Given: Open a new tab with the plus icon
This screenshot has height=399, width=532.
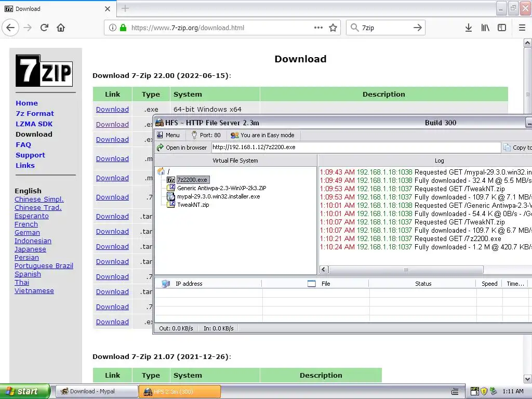Looking at the screenshot, I should [125, 8].
